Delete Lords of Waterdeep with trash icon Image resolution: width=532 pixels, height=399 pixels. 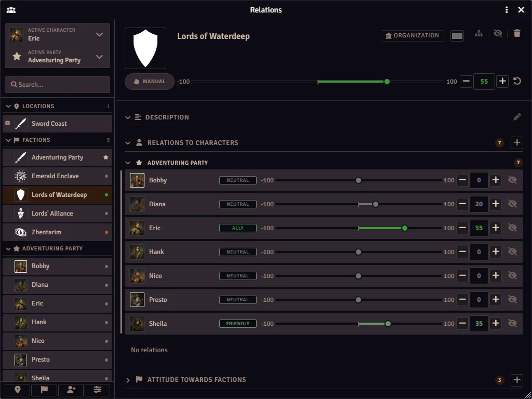pyautogui.click(x=517, y=33)
